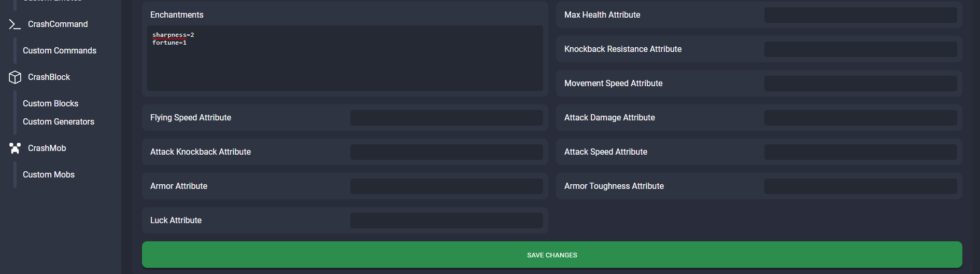Select the CrashMob sidebar heading

47,148
